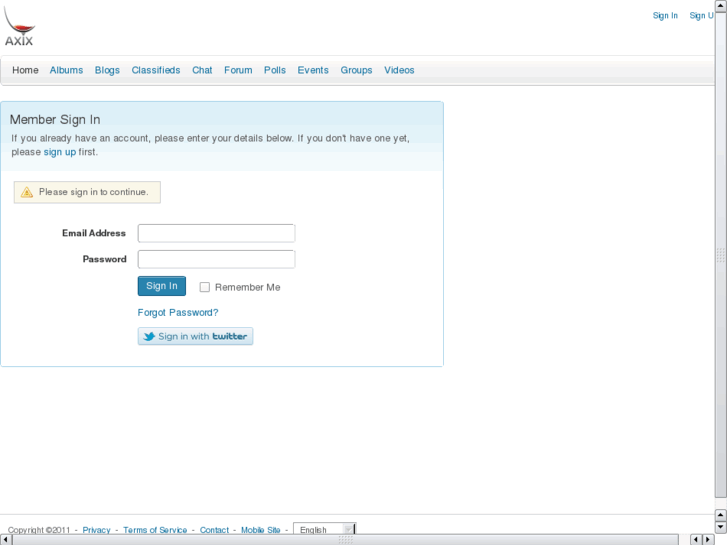Open the Blogs page
The width and height of the screenshot is (727, 545).
tap(107, 70)
